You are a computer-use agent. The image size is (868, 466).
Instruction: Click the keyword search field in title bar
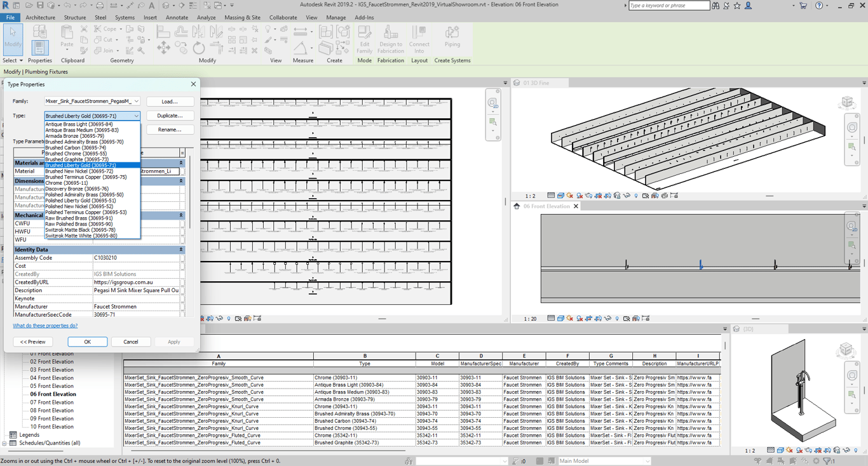tap(668, 6)
